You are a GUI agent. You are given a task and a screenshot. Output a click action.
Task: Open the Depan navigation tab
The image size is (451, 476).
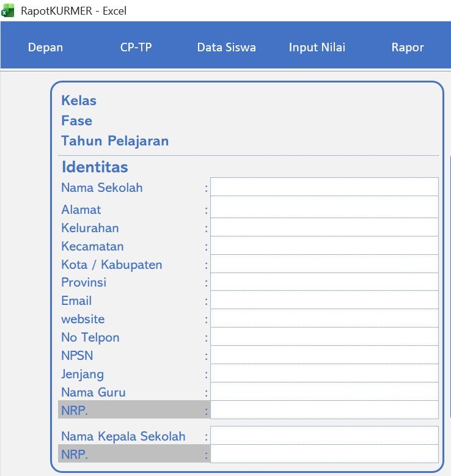(45, 48)
